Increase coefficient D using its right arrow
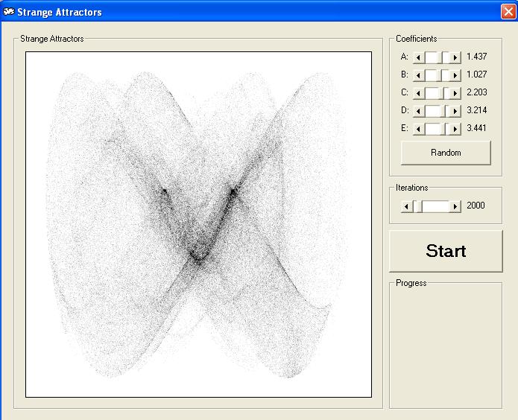The image size is (518, 420). point(455,111)
